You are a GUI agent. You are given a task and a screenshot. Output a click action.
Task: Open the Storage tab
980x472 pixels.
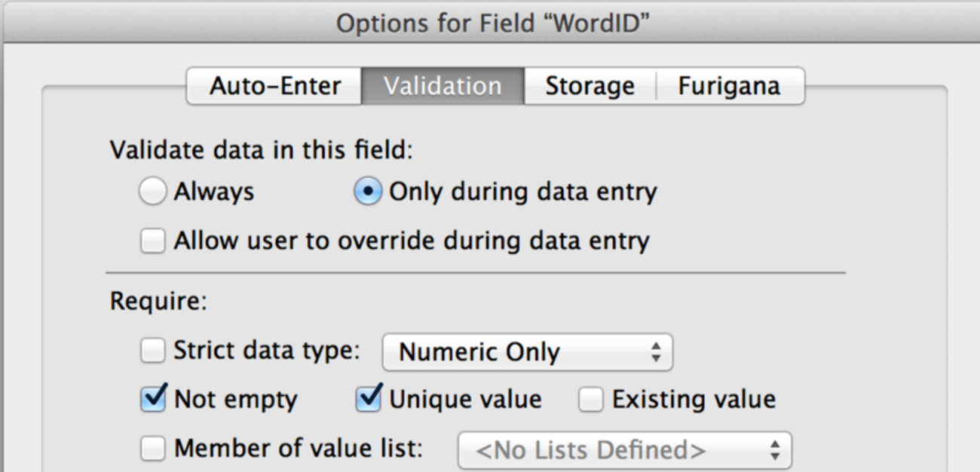(x=590, y=87)
